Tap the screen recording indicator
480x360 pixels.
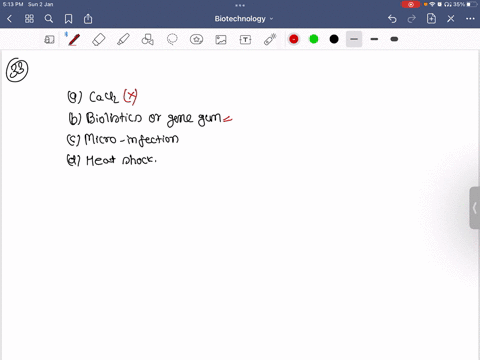click(411, 4)
